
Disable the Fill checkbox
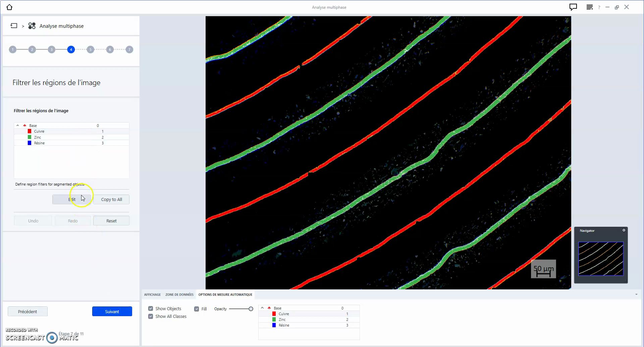click(197, 308)
